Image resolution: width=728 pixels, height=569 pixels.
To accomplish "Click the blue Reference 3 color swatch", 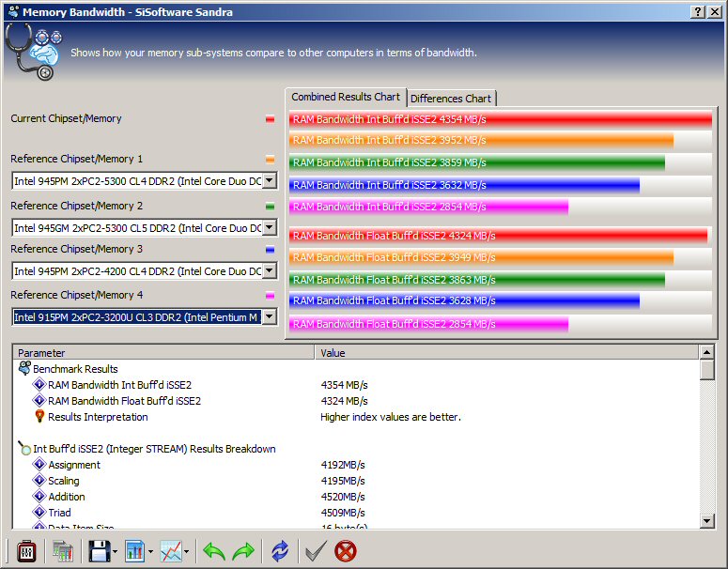I will click(x=270, y=250).
